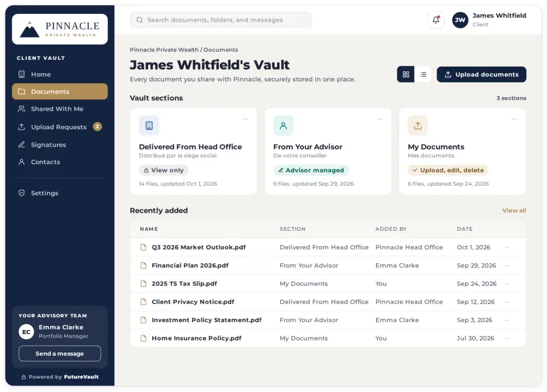
Task: Click the Delivered From Head Office building icon
Action: (149, 126)
